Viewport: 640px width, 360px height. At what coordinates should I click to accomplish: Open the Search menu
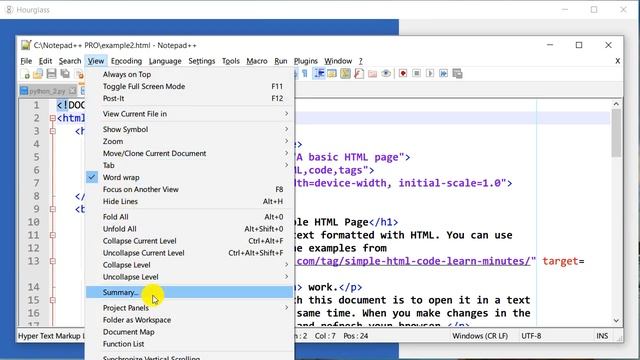[x=70, y=61]
